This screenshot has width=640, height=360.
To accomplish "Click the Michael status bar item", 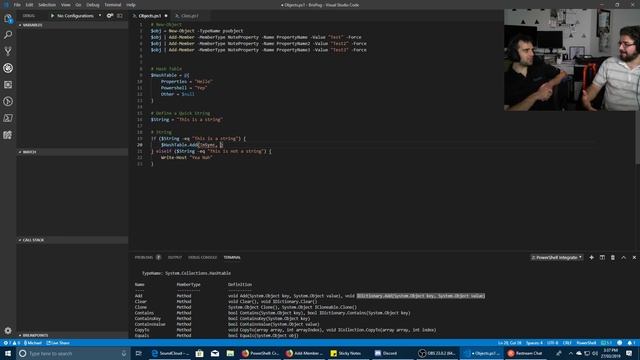I will [x=33, y=343].
